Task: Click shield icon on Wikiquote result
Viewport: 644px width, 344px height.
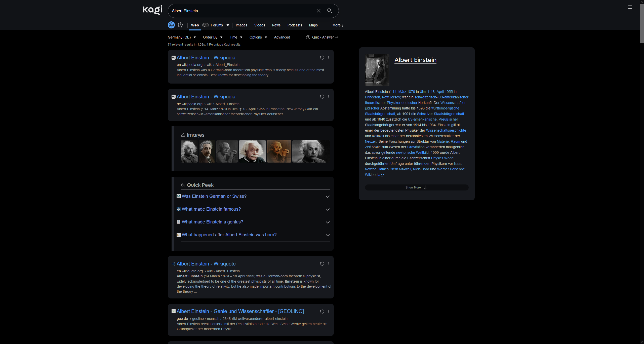Action: coord(322,264)
